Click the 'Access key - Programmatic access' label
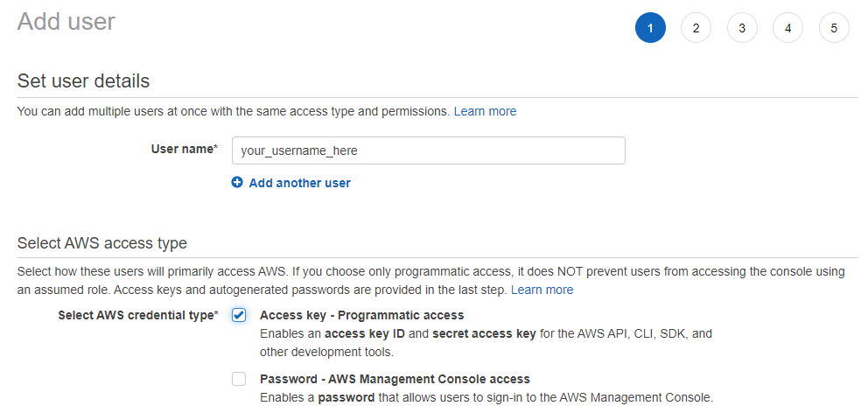Screen dimensions: 868x420 [361, 315]
